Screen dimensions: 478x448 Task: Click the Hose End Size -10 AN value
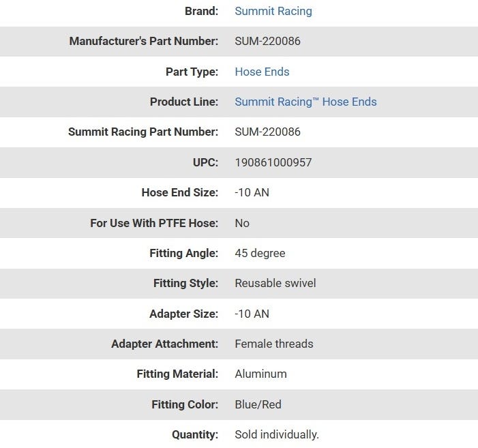252,192
